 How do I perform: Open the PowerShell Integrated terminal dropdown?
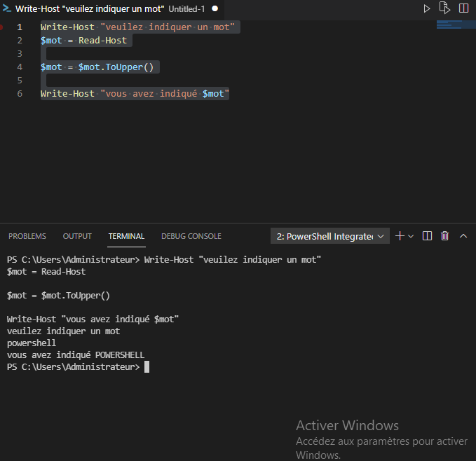(330, 236)
